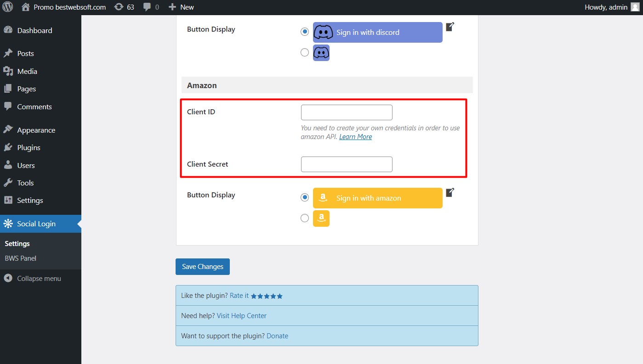Screen dimensions: 643x364
Task: Click the Appearance brush icon
Action: [x=8, y=130]
